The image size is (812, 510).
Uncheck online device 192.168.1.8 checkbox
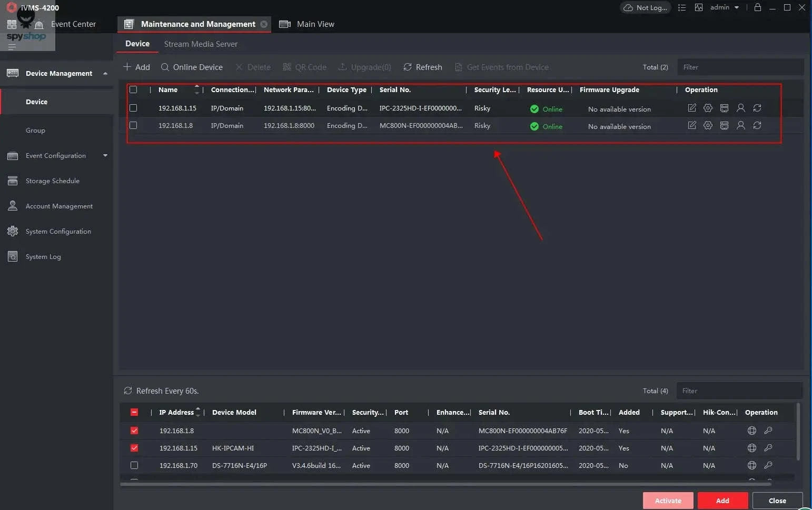(x=134, y=431)
